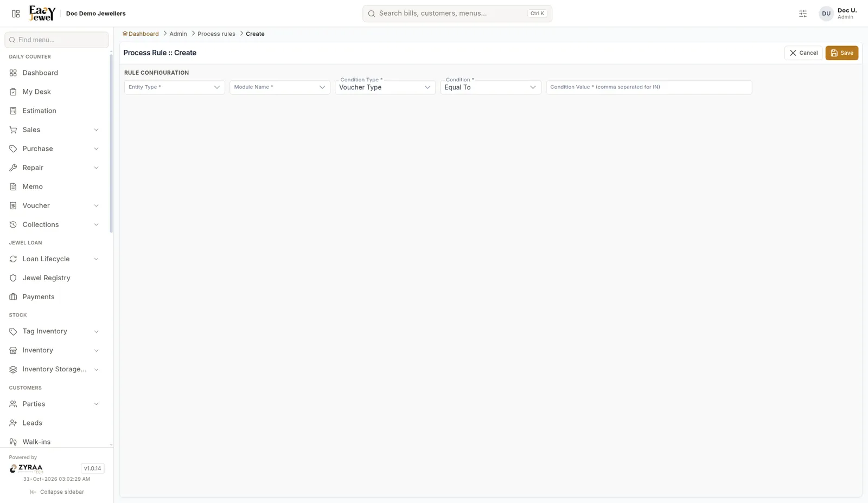Open the settings sliders icon in header
The width and height of the screenshot is (868, 503).
click(x=803, y=14)
